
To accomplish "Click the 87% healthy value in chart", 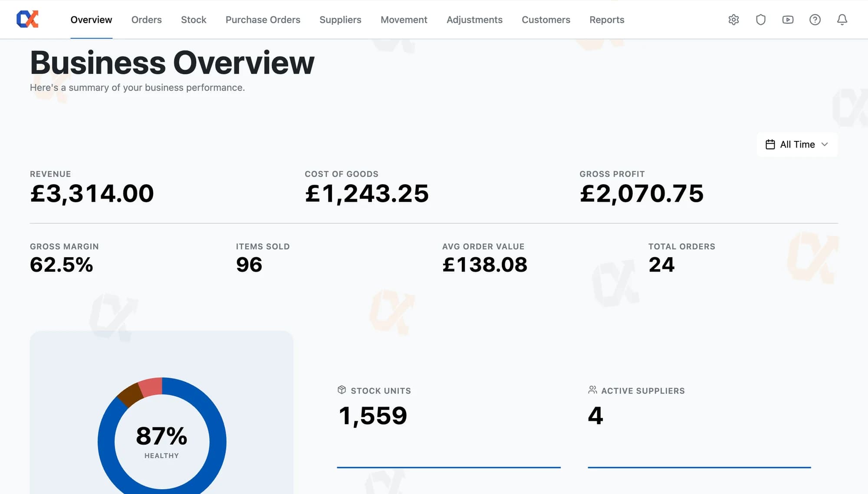I will [x=161, y=436].
